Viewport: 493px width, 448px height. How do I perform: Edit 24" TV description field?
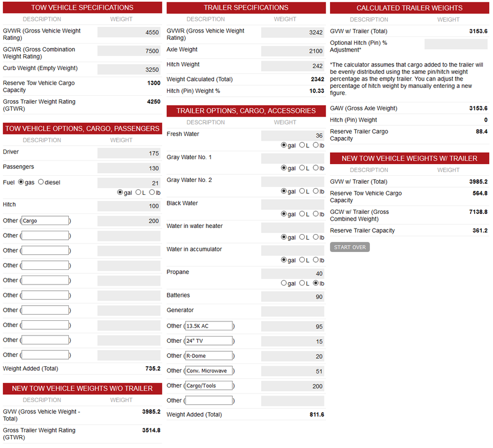pos(209,342)
